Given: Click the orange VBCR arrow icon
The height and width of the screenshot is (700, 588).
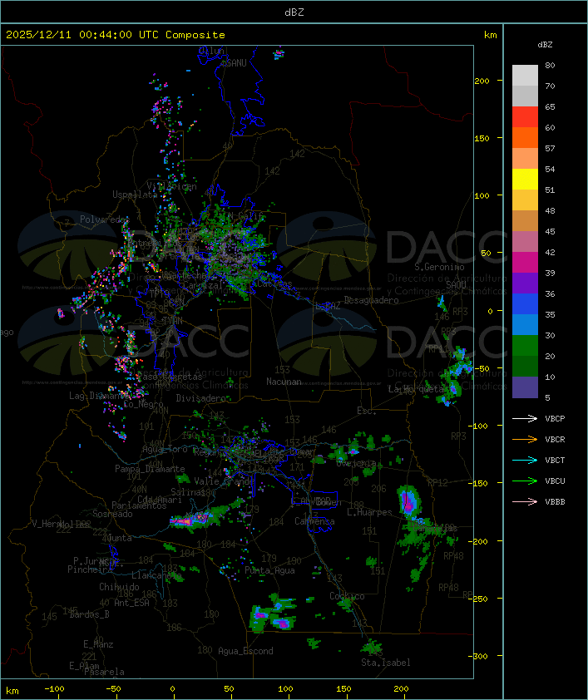Looking at the screenshot, I should [525, 439].
